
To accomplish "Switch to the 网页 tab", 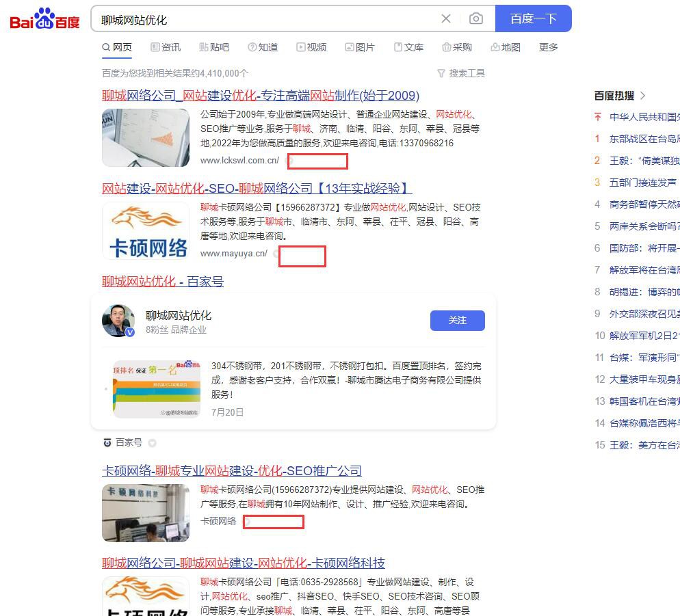I will click(x=117, y=47).
